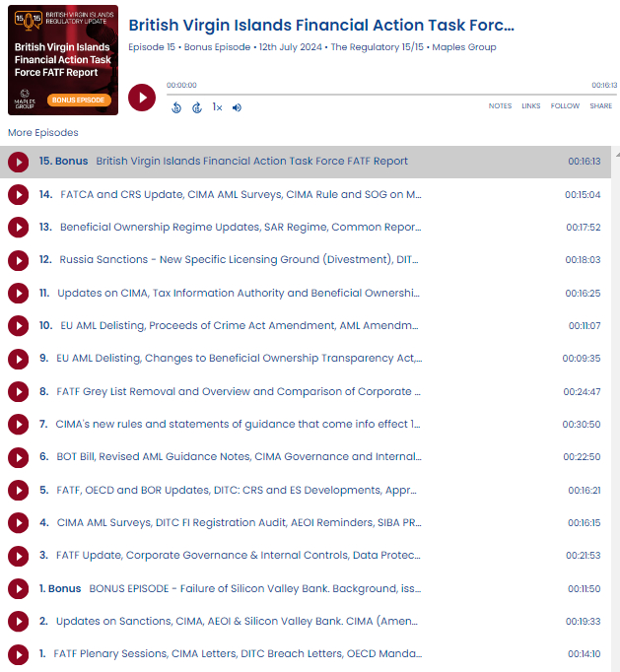The width and height of the screenshot is (620, 672).
Task: Play episode 8 FATF Grey List Removal
Action: tap(18, 392)
